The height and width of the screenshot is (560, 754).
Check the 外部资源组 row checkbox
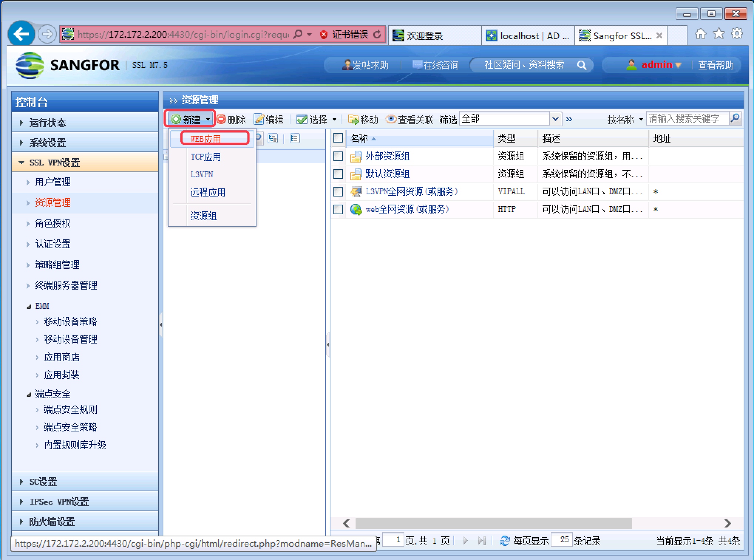[x=338, y=156]
